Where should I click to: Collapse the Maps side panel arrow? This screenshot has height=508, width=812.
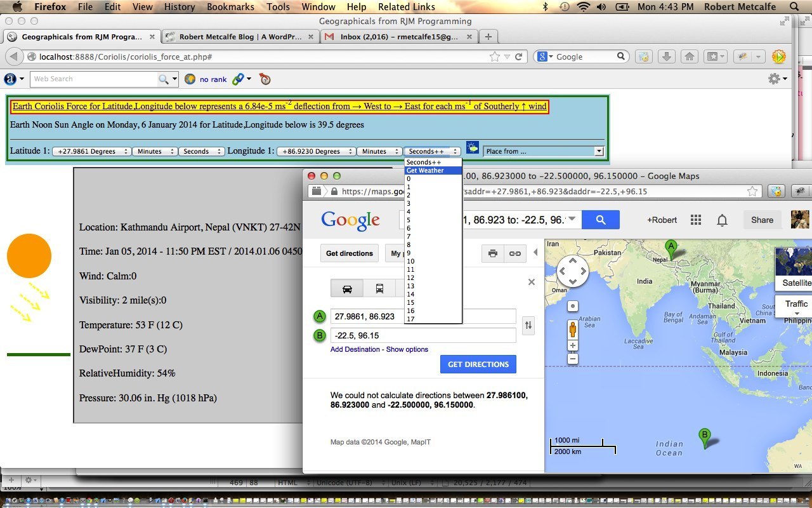[x=535, y=253]
